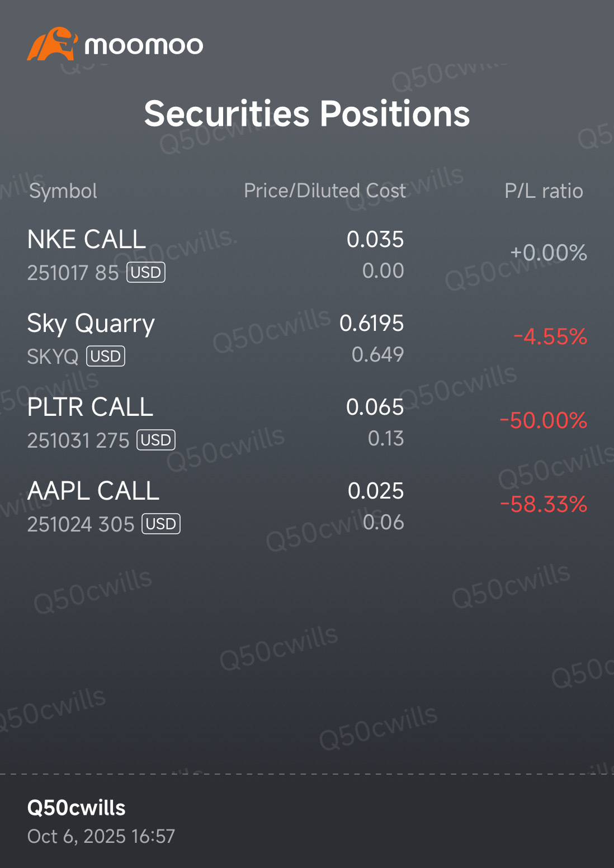Click the USD badge beside NKE 251017 85
The image size is (614, 868).
point(146,273)
